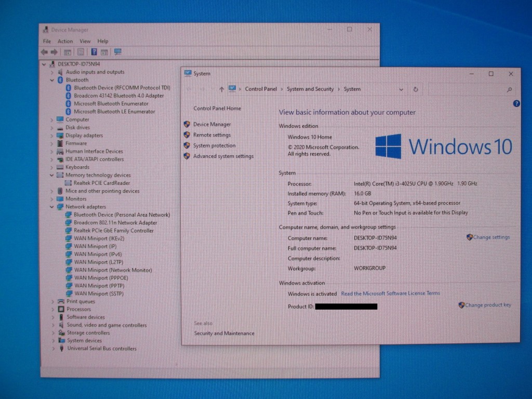Click the search magnifier icon in System window

point(509,89)
